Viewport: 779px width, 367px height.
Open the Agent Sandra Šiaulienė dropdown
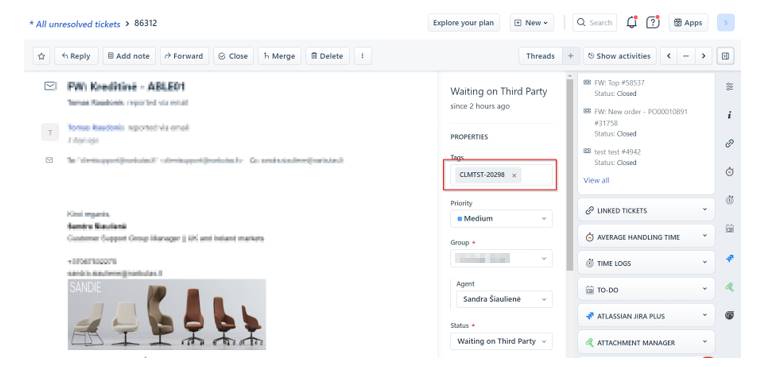click(x=504, y=299)
